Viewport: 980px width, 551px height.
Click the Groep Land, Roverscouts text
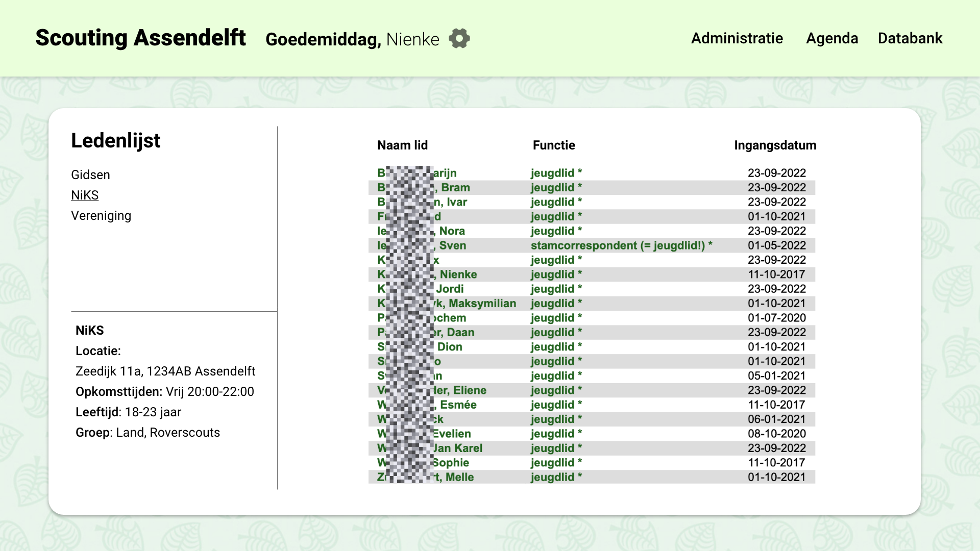(x=148, y=432)
